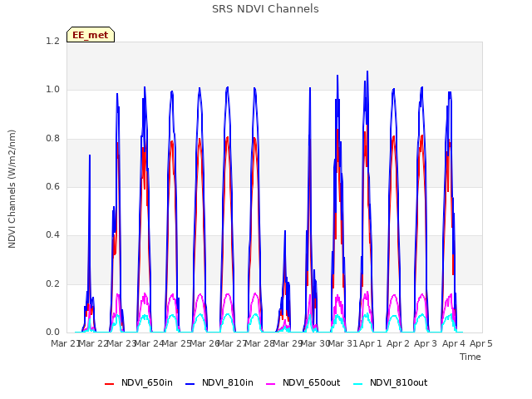
Task: Click the blue NDVI_810in legend swatch
Action: 190,384
